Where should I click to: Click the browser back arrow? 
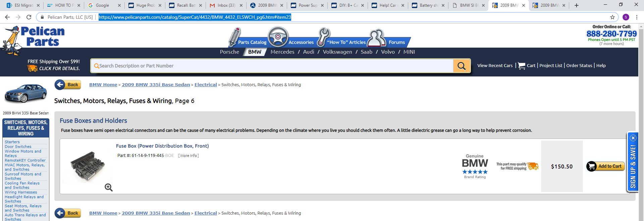(x=7, y=17)
